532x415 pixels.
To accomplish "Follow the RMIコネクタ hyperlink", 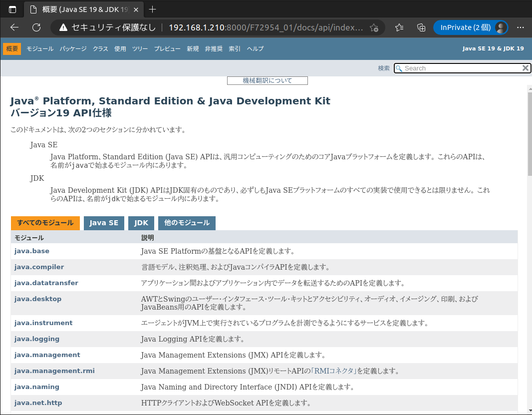I will (x=334, y=371).
